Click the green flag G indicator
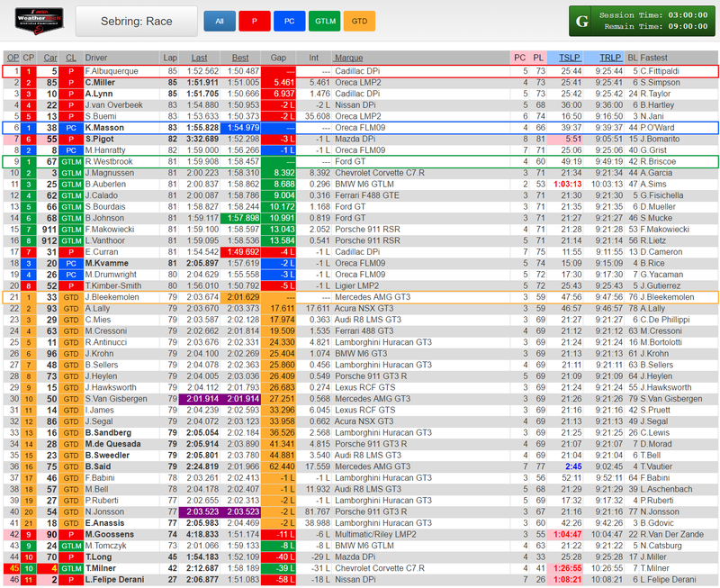Image resolution: width=720 pixels, height=588 pixels. tap(581, 21)
